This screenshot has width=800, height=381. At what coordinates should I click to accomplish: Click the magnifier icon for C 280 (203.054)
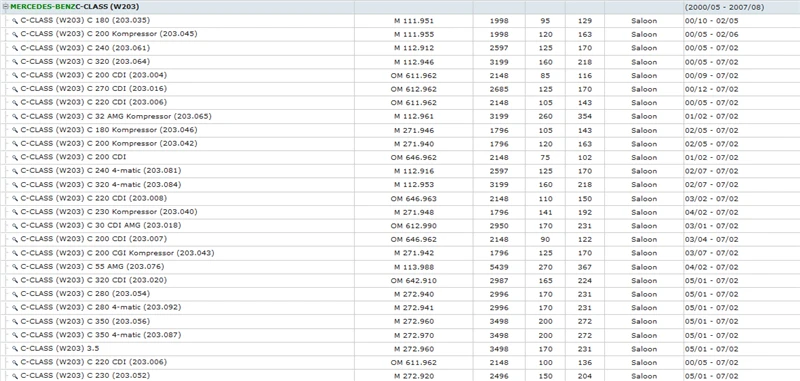[15, 294]
